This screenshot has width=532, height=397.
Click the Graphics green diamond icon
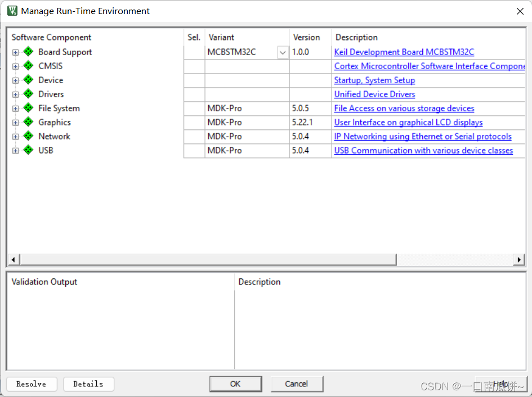tap(29, 121)
